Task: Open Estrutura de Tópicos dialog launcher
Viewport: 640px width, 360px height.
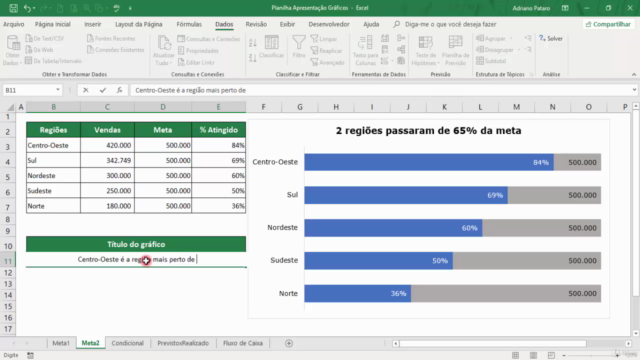Action: [x=531, y=75]
